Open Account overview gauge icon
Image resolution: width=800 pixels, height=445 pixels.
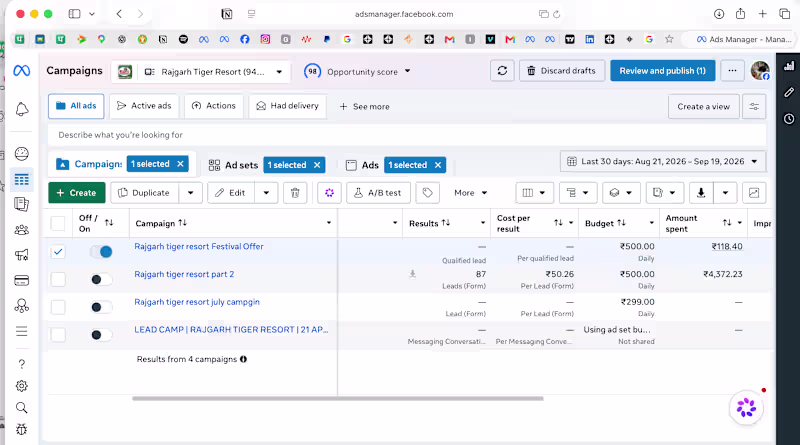pyautogui.click(x=21, y=154)
